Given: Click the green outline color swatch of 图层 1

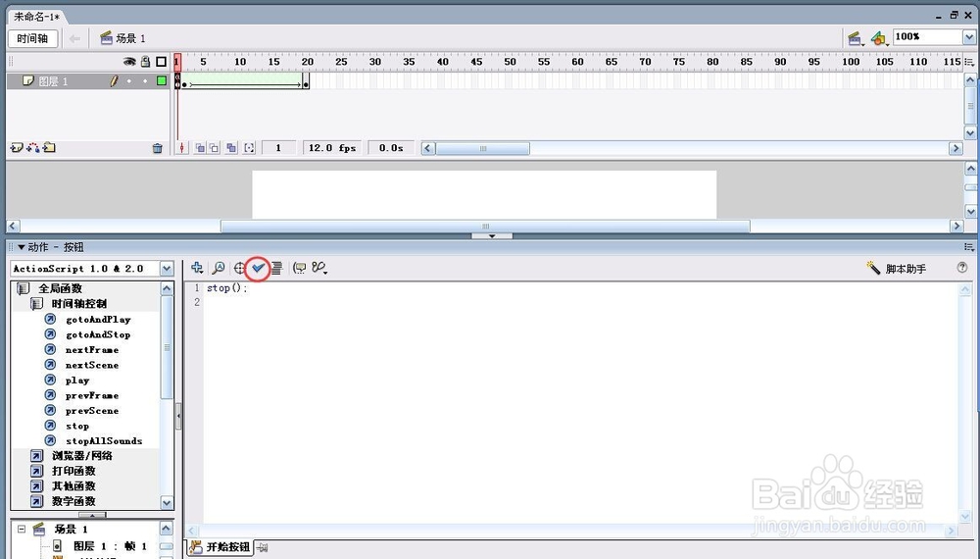Looking at the screenshot, I should pyautogui.click(x=162, y=80).
